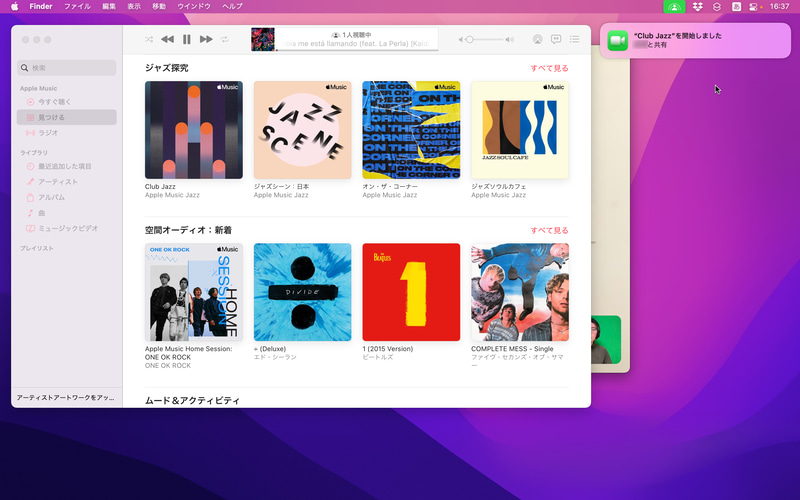This screenshot has height=500, width=800.
Task: Open アルバム in the library
Action: pos(67,197)
